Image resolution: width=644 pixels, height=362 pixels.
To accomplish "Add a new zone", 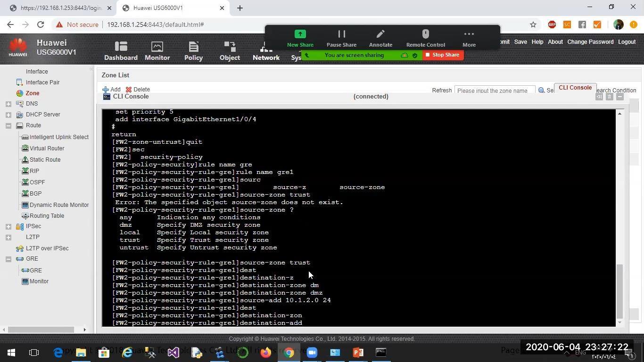I will tap(112, 90).
